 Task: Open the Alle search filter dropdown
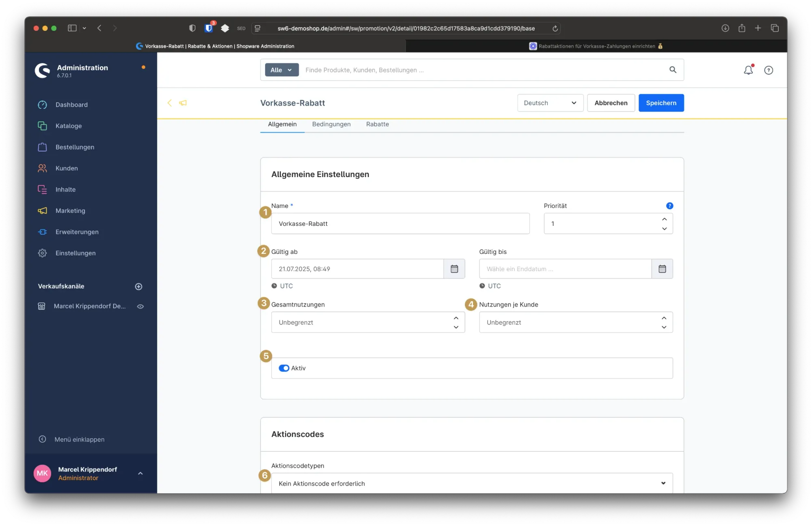point(281,70)
